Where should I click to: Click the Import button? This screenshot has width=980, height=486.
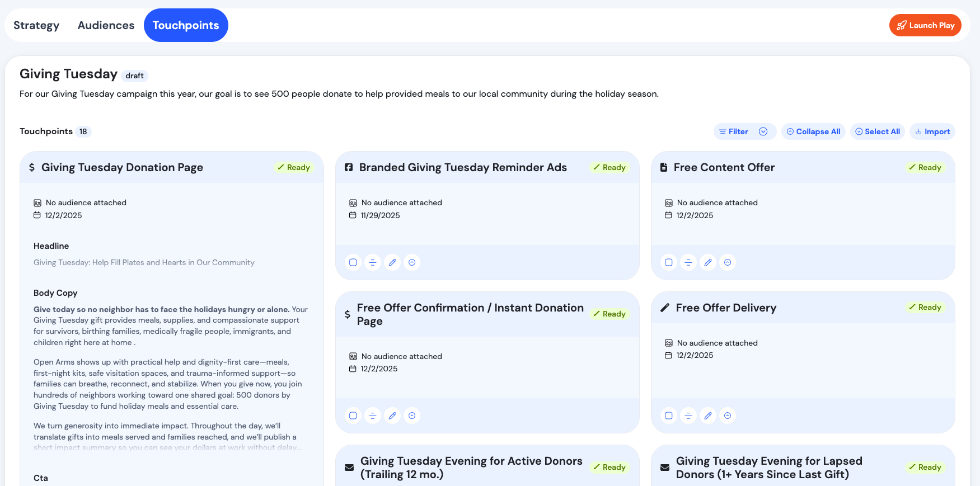(932, 131)
